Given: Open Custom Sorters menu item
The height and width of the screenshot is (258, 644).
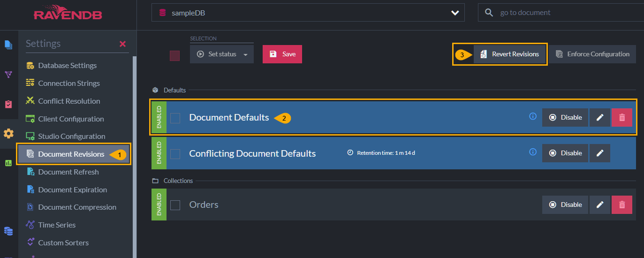Looking at the screenshot, I should pos(63,243).
